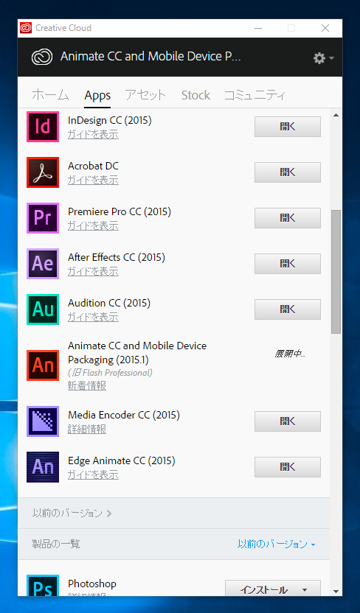Click InDesign's ガイドを表示 link

[x=93, y=134]
